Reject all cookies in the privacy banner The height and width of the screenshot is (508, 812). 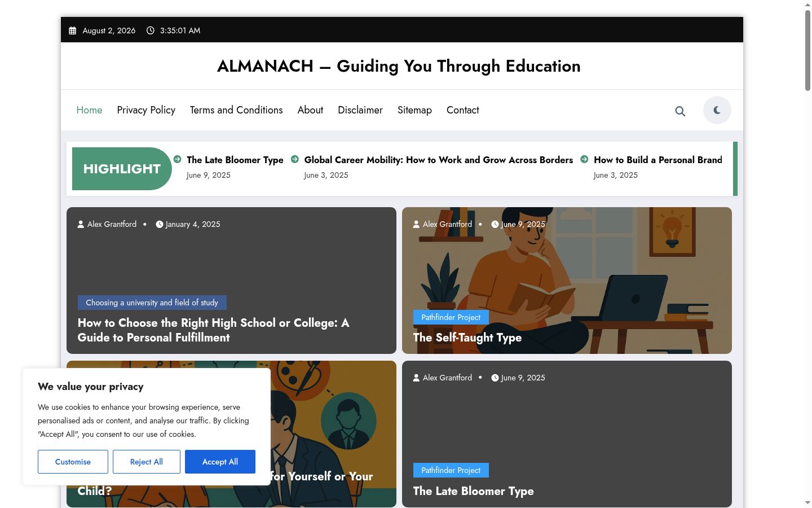tap(147, 462)
